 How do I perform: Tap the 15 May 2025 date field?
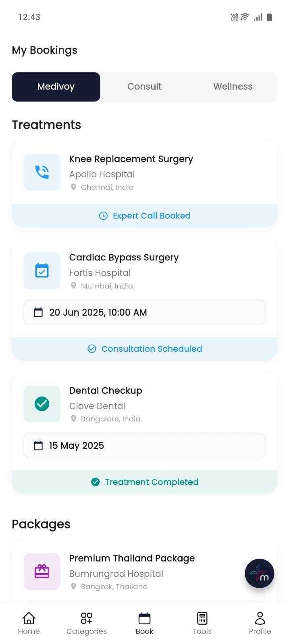[144, 446]
